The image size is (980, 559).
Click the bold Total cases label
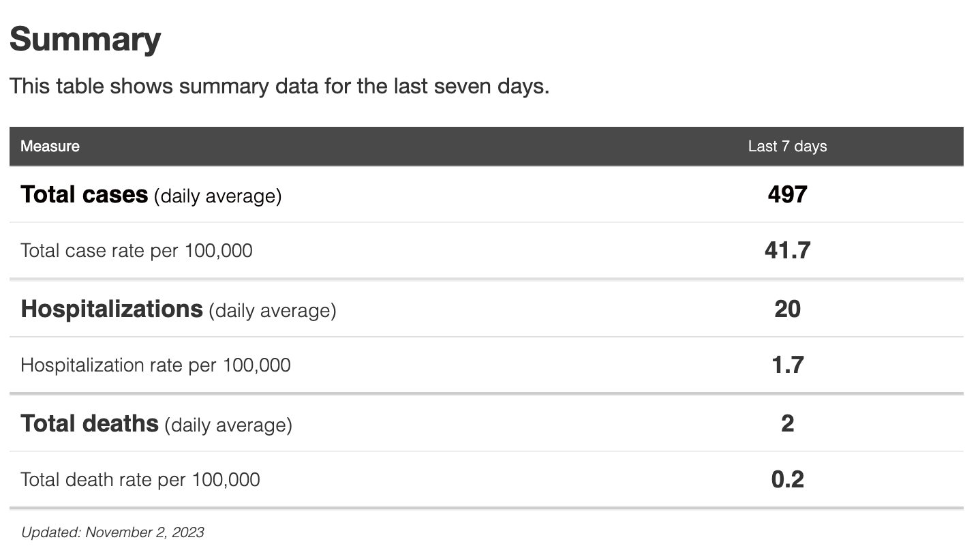pyautogui.click(x=85, y=195)
